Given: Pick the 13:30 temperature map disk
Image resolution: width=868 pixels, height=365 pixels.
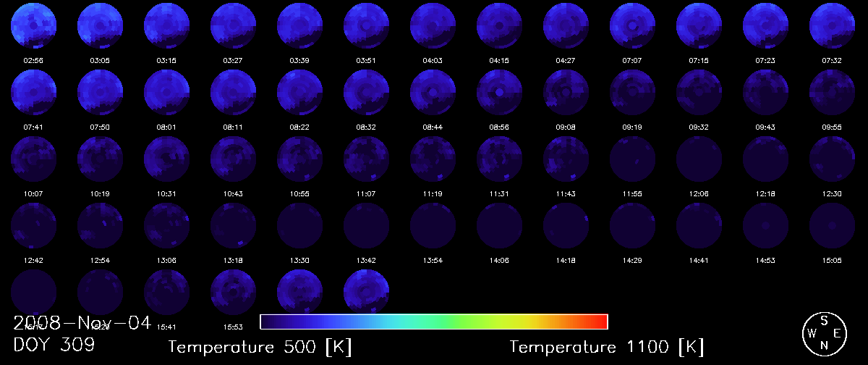Looking at the screenshot, I should click(x=299, y=226).
